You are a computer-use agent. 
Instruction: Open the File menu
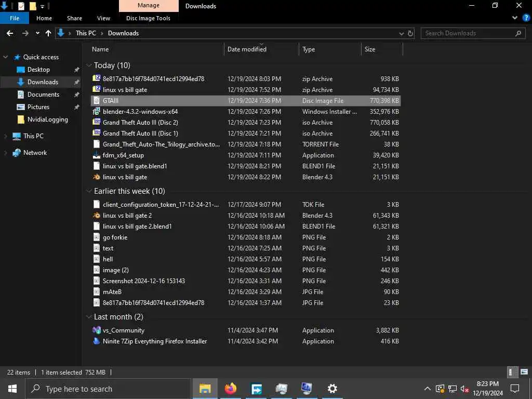(x=15, y=18)
